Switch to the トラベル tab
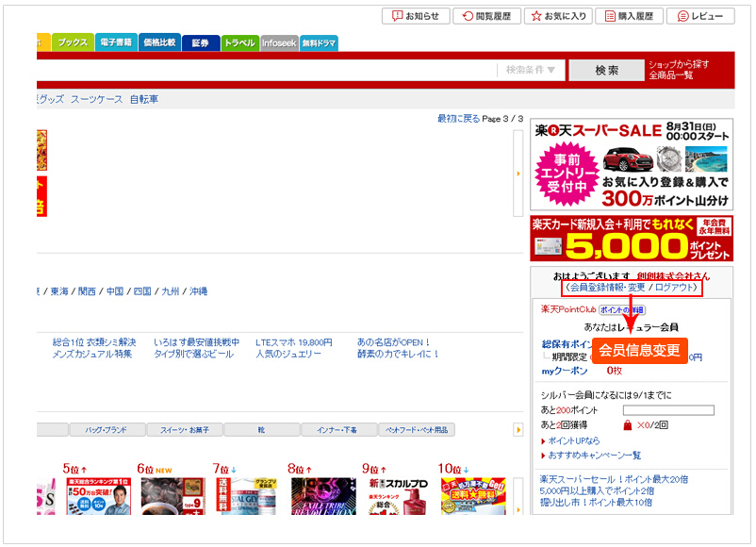Screen dimensions: 756x547 click(239, 42)
